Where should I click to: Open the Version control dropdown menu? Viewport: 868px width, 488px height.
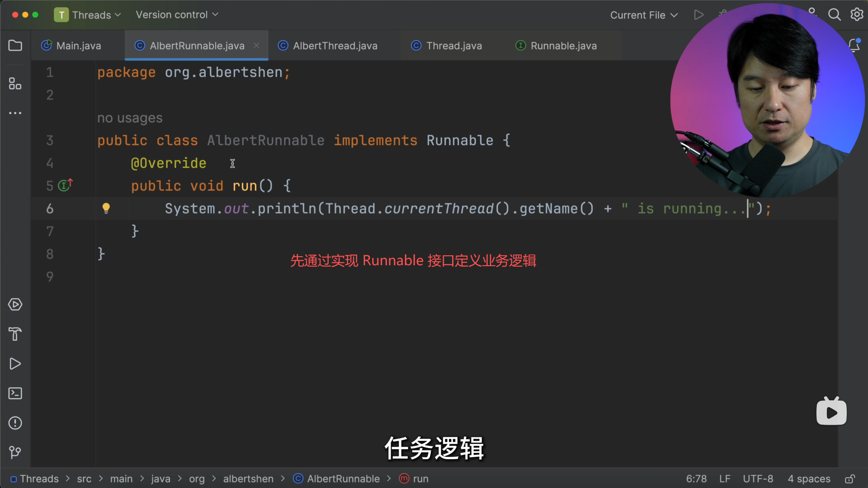pyautogui.click(x=177, y=15)
